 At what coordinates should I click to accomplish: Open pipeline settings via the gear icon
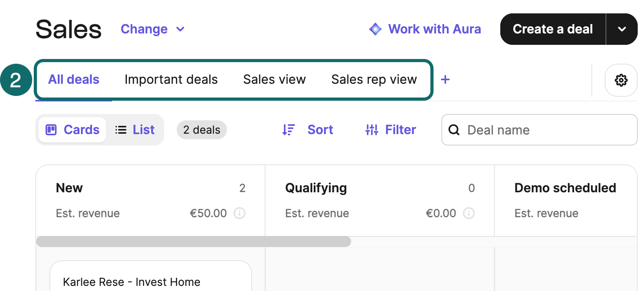[x=621, y=80]
